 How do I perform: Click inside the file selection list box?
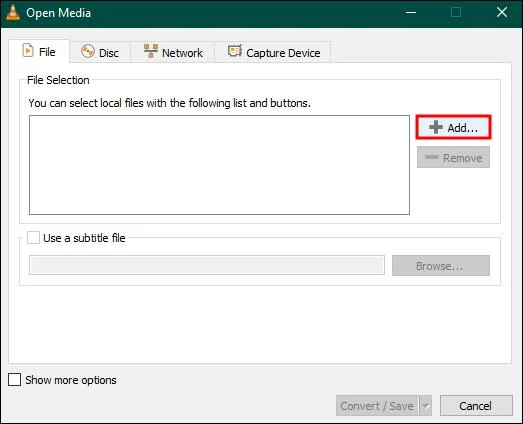pos(219,165)
